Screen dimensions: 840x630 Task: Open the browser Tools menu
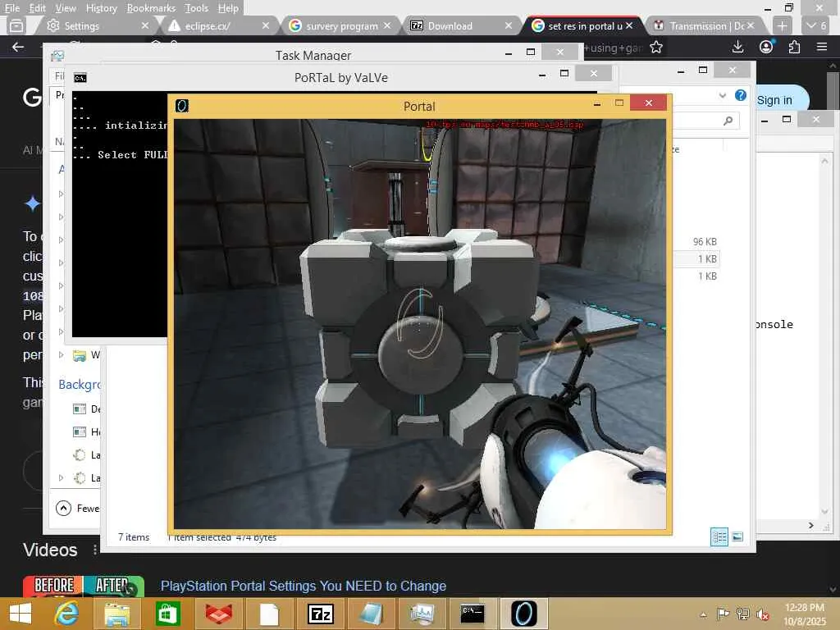tap(196, 8)
